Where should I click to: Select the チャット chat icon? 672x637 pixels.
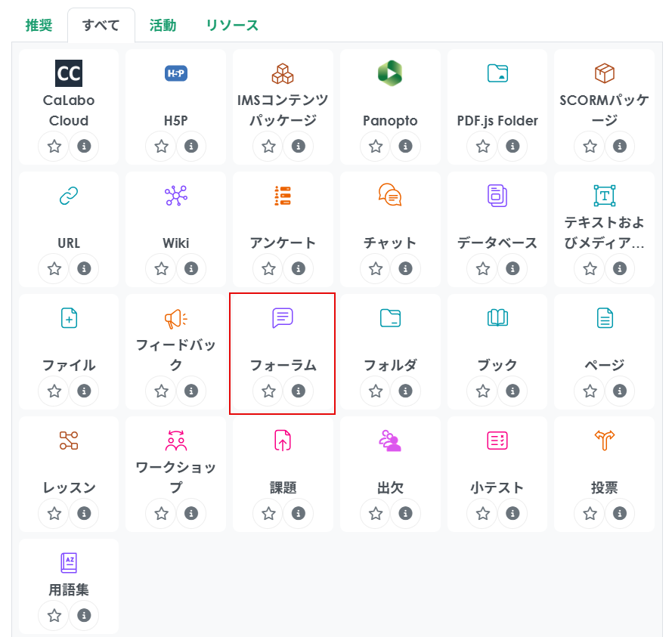point(389,196)
